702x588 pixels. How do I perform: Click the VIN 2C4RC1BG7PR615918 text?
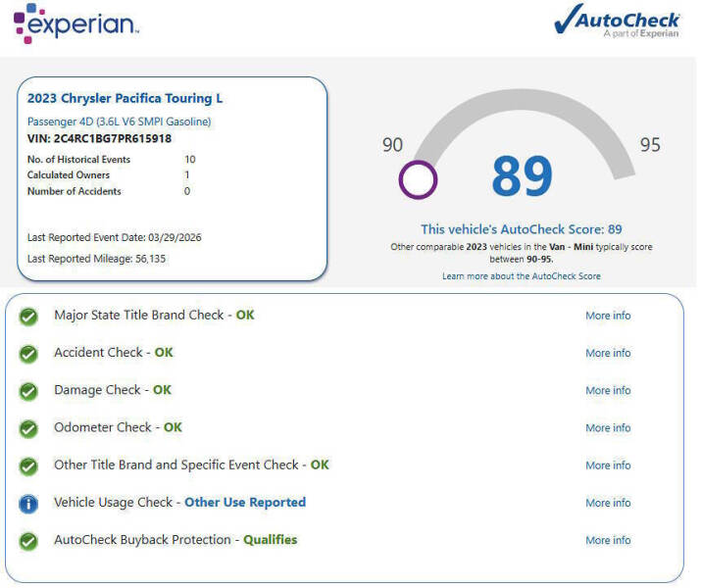click(x=99, y=139)
